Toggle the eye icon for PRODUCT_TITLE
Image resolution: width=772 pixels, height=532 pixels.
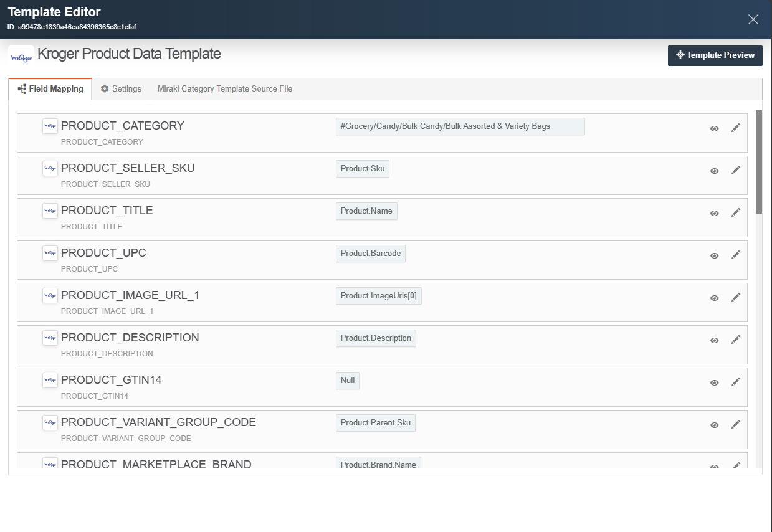714,212
